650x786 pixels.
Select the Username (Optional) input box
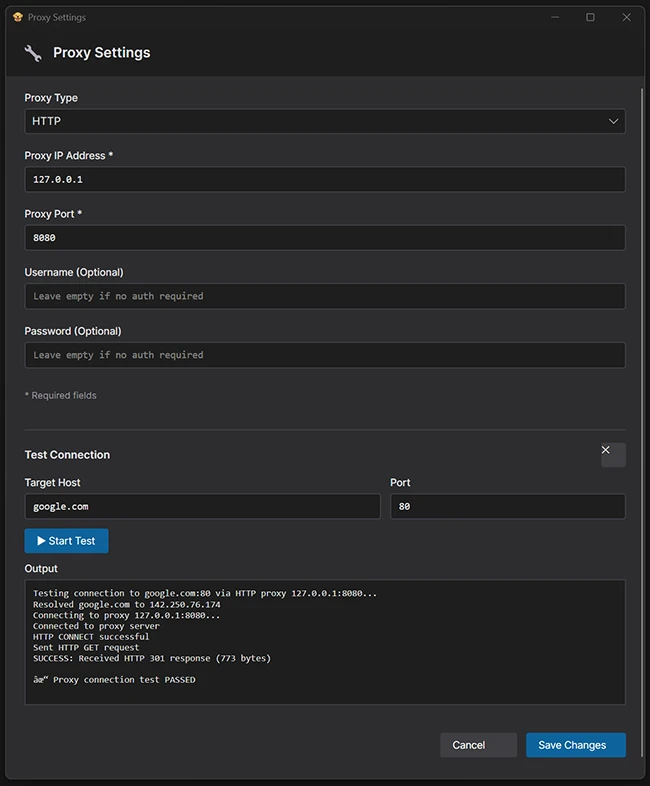[325, 296]
